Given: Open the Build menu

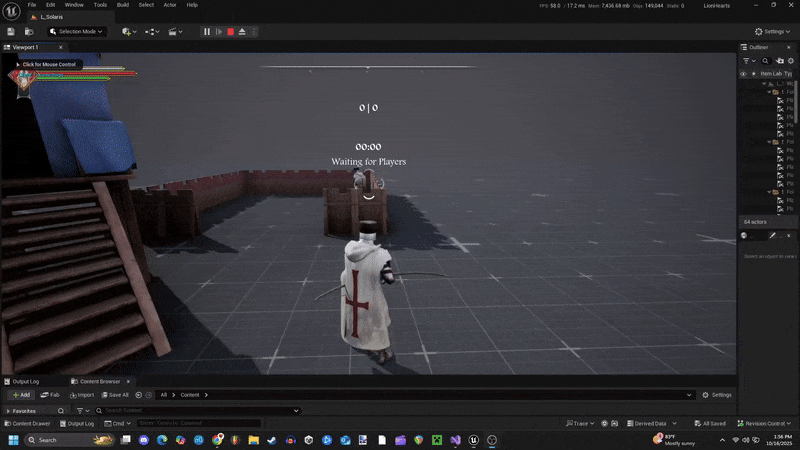Looking at the screenshot, I should [122, 5].
